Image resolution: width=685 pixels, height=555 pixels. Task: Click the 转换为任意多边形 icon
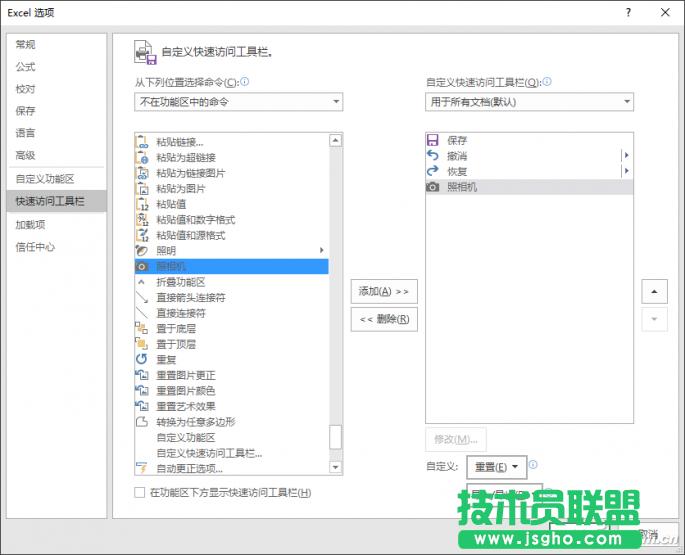[x=142, y=422]
